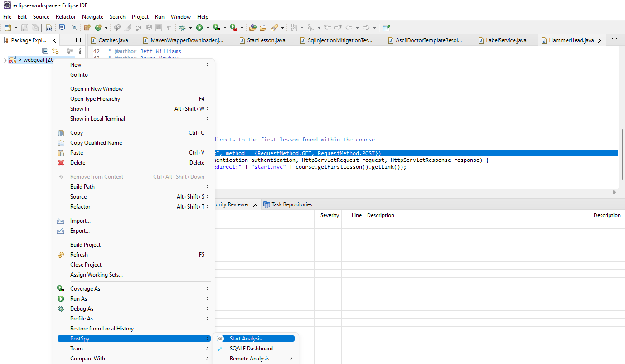Click the Collapse All icon in Package Explorer
The height and width of the screenshot is (364, 625).
[45, 51]
